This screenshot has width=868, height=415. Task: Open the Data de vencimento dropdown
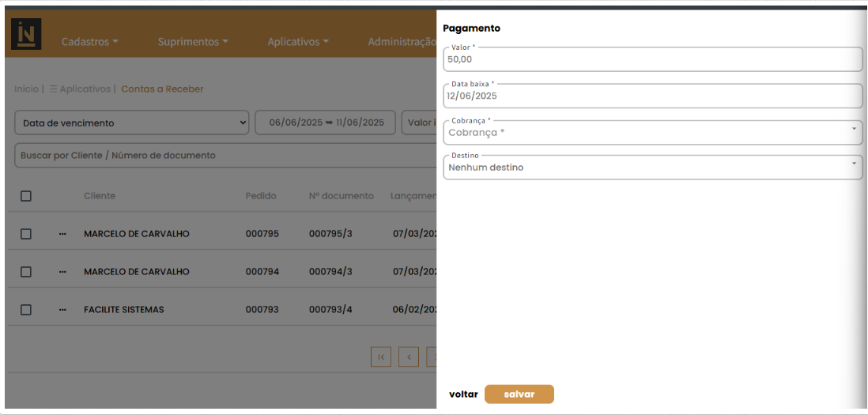click(132, 123)
